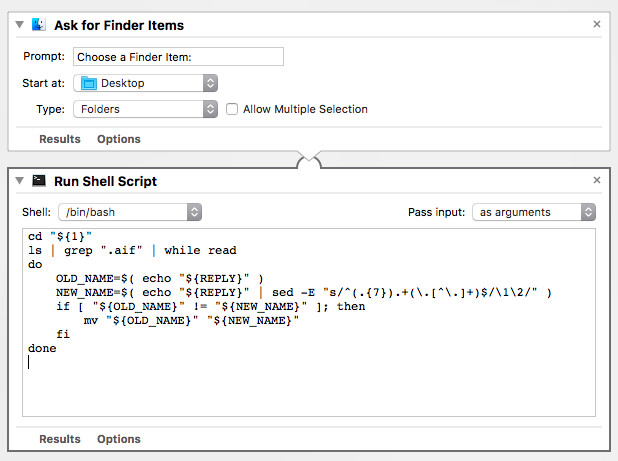Open the Type Folders dropdown

coord(146,109)
